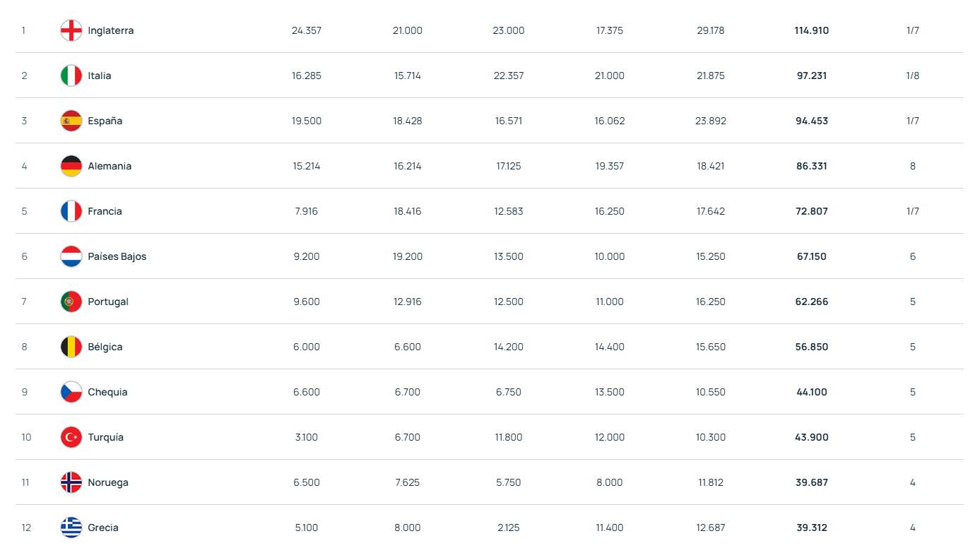
Task: Open the Países Bajos country link
Action: tap(117, 256)
